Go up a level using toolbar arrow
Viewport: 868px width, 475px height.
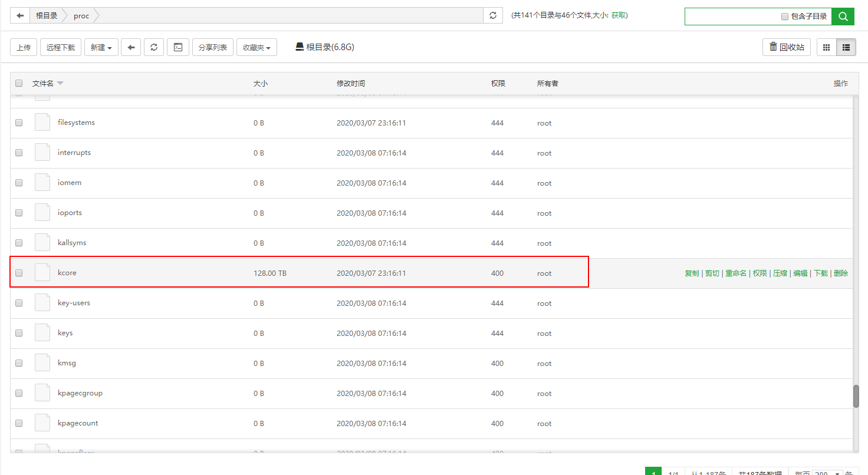131,47
